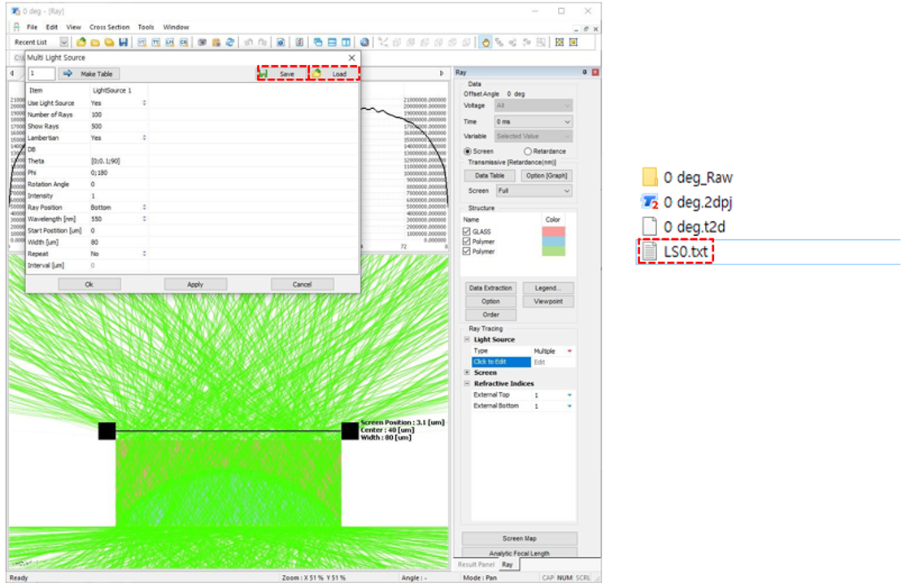
Task: Select the Retardance radio button
Action: pyautogui.click(x=528, y=151)
